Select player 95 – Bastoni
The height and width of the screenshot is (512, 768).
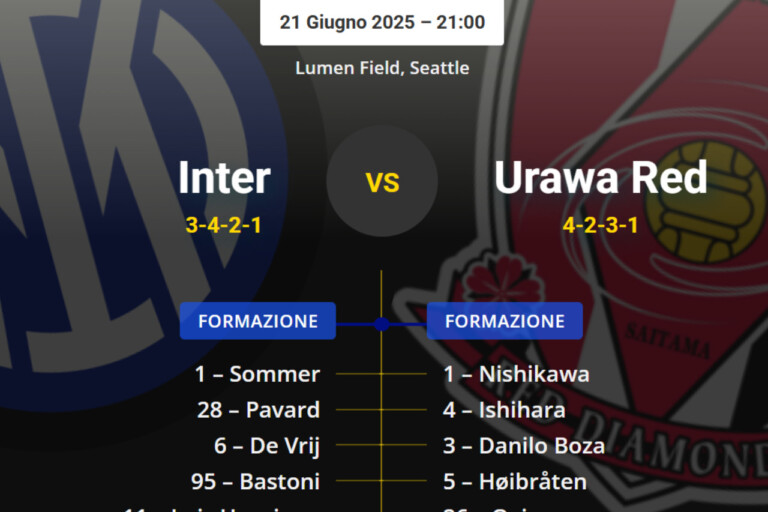coord(255,482)
